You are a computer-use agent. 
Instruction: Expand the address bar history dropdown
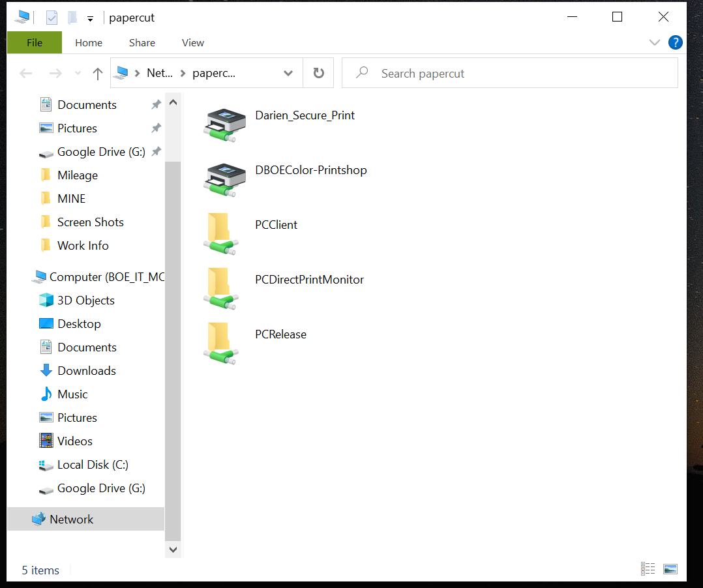(x=288, y=73)
